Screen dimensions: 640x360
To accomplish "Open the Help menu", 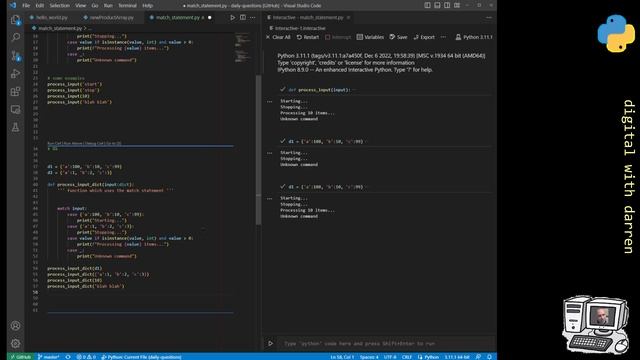I will click(x=147, y=6).
